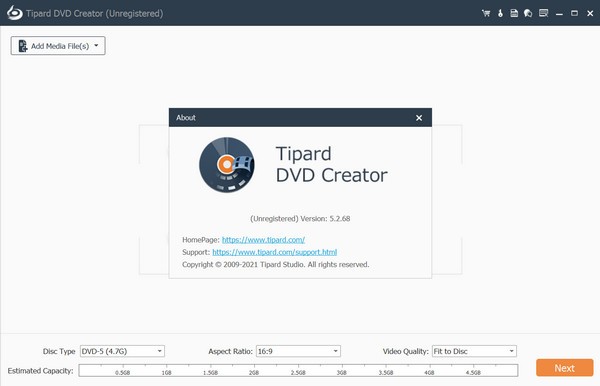Viewport: 600px width, 386px height.
Task: Click the Estimated Capacity label
Action: click(40, 371)
